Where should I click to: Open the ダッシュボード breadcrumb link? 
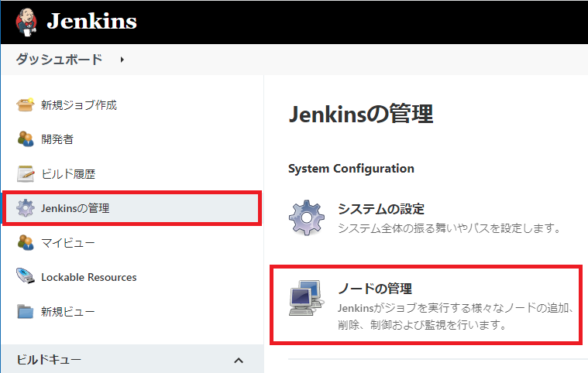(x=59, y=60)
